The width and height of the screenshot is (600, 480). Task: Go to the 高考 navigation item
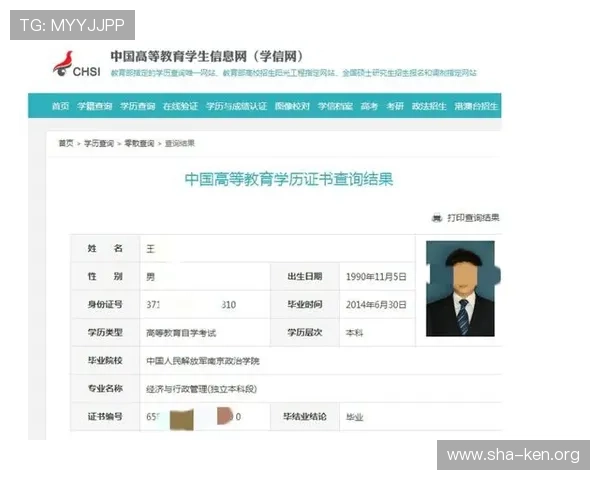click(x=369, y=106)
